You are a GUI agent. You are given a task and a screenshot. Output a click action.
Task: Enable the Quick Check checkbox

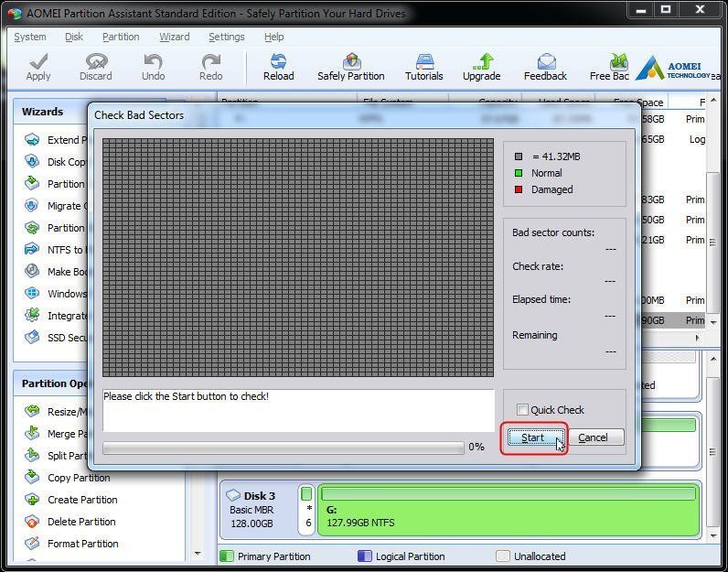point(522,410)
